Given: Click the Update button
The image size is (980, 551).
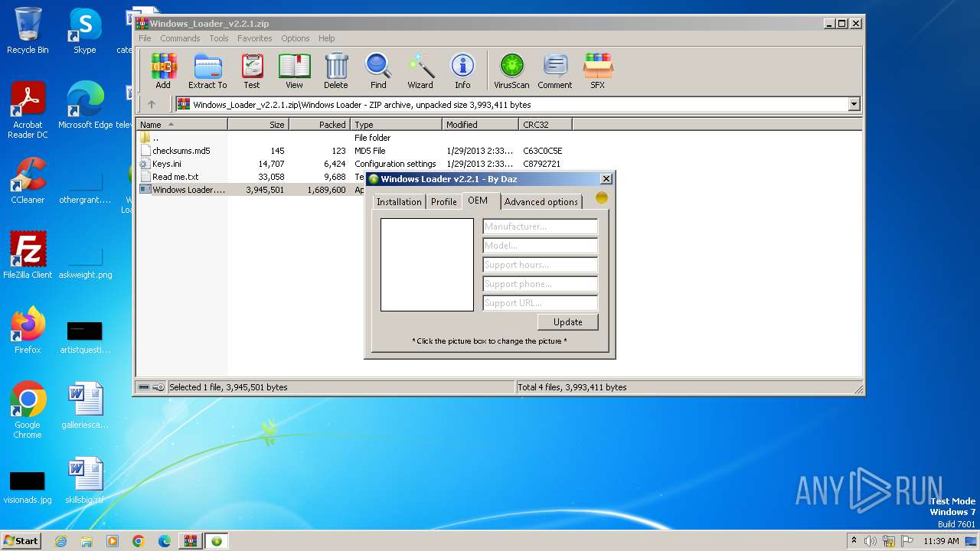Looking at the screenshot, I should click(567, 322).
